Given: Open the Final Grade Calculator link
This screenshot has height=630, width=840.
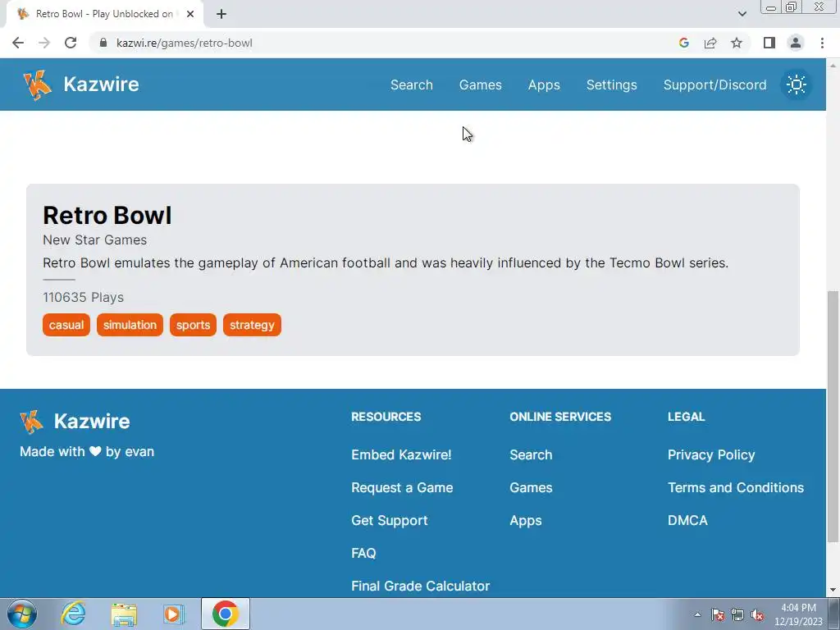Looking at the screenshot, I should [421, 586].
